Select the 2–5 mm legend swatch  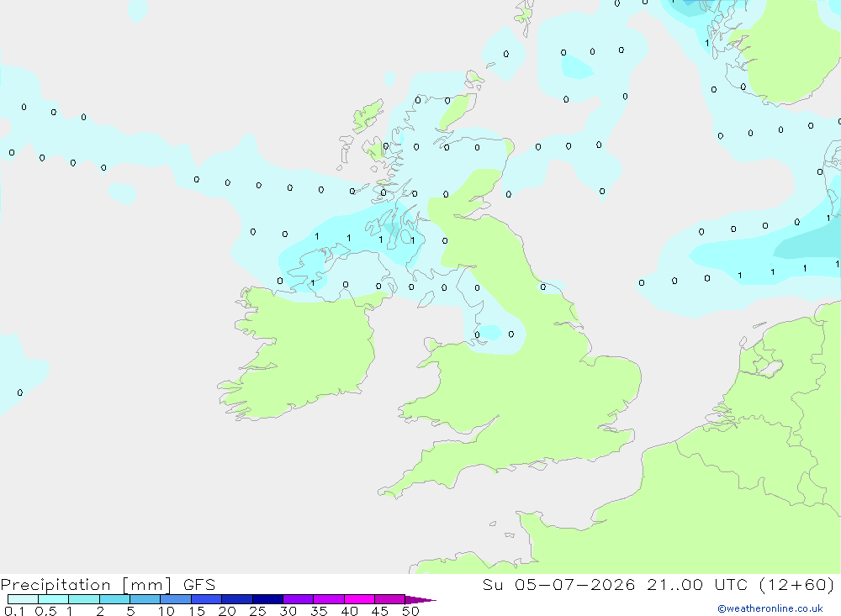click(x=114, y=599)
